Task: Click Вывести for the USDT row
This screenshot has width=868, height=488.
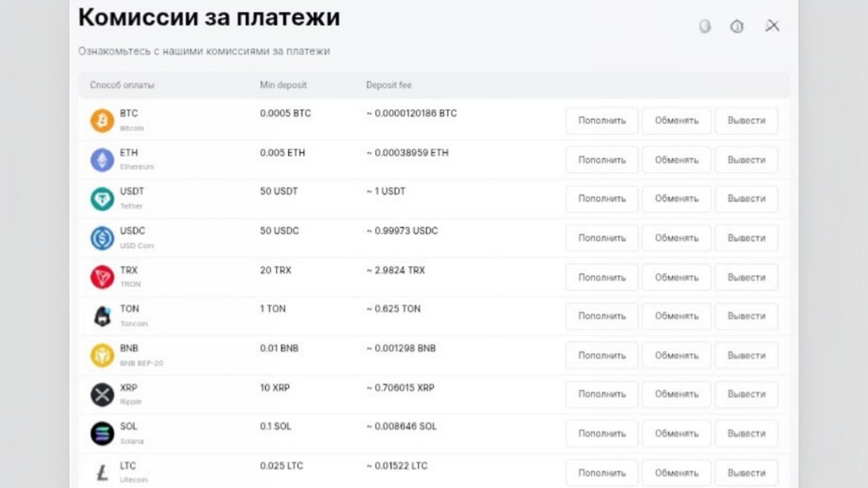Action: tap(747, 199)
